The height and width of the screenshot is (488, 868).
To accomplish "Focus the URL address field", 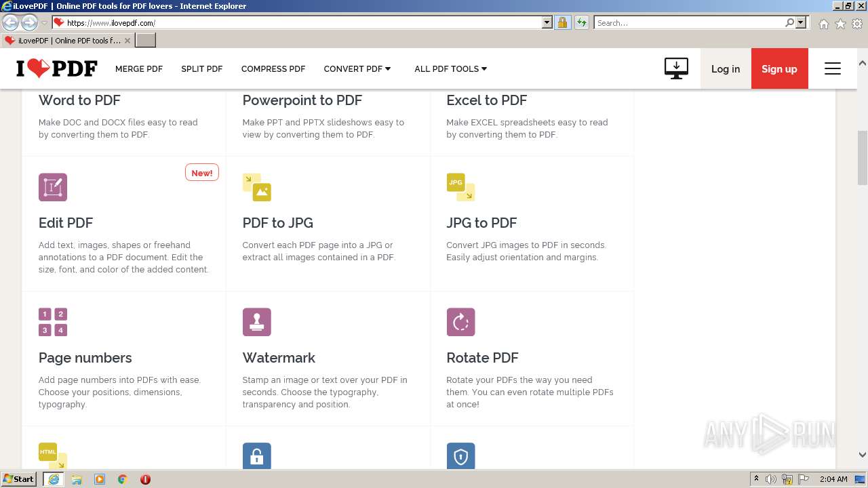I will coord(303,22).
